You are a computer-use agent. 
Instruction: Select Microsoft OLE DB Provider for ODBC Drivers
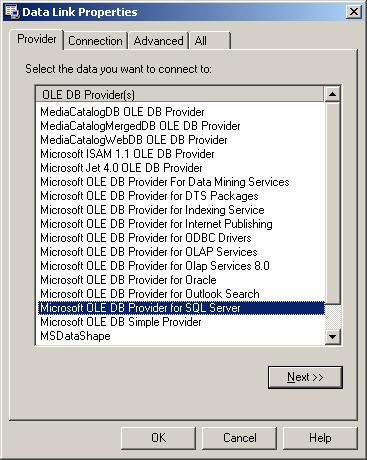tap(146, 238)
